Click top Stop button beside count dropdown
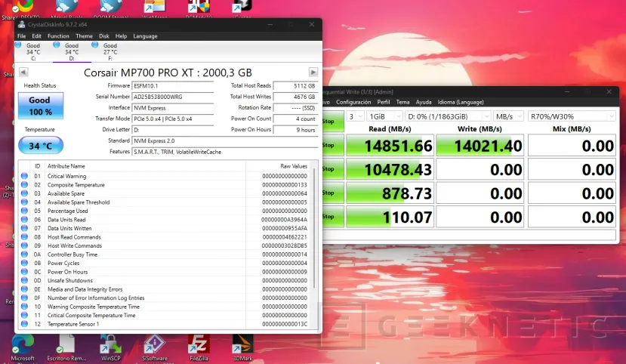626x364 pixels. pyautogui.click(x=333, y=122)
